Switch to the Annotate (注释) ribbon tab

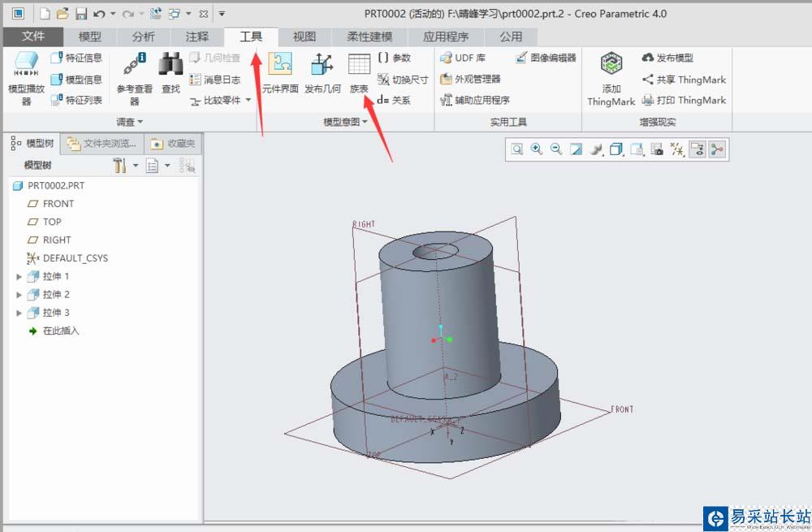[197, 37]
